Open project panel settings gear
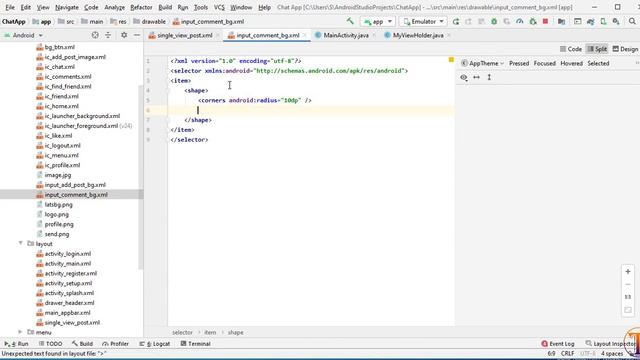Image resolution: width=640 pixels, height=360 pixels. 124,36
